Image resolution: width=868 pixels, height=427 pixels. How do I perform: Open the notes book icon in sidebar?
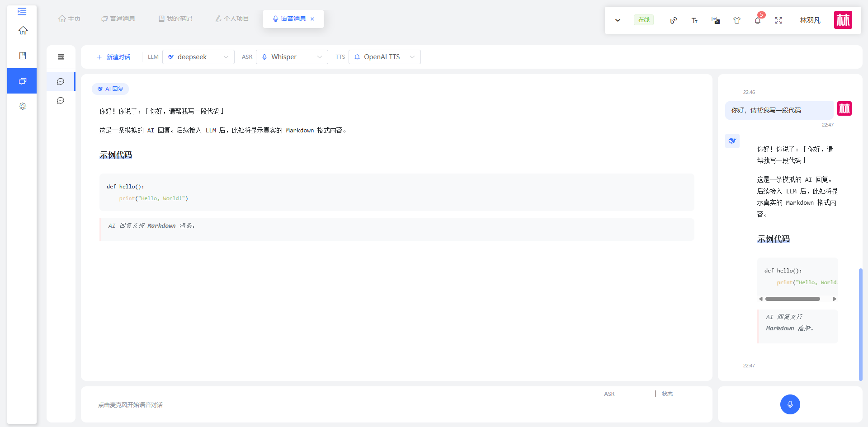pyautogui.click(x=23, y=56)
